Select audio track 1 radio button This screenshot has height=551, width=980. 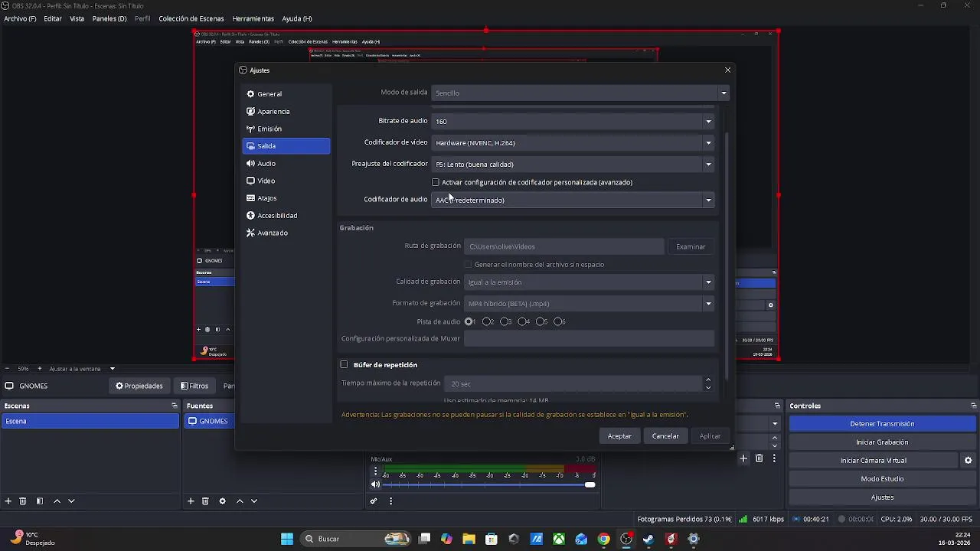click(469, 321)
